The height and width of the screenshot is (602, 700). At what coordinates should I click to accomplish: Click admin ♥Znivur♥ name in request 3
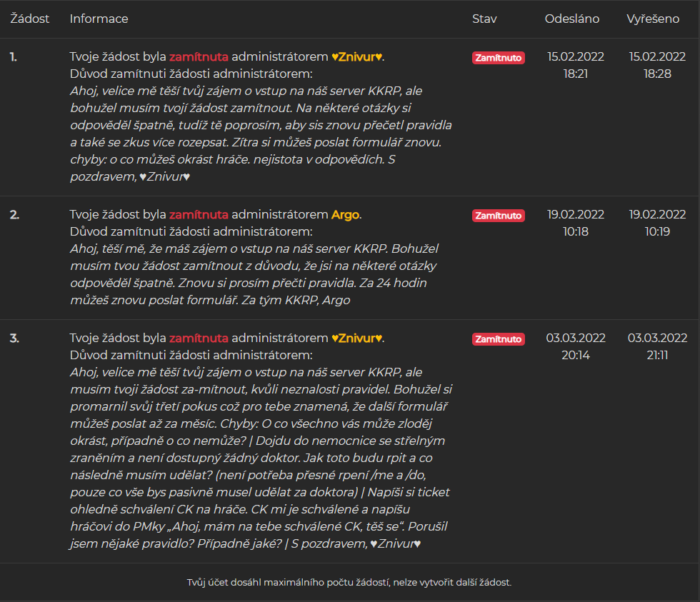coord(357,338)
